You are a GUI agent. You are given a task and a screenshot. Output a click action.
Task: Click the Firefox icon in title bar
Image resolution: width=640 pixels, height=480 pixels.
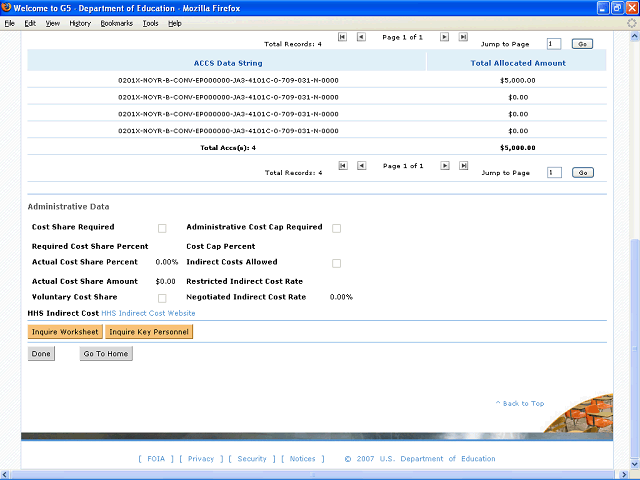click(x=6, y=8)
